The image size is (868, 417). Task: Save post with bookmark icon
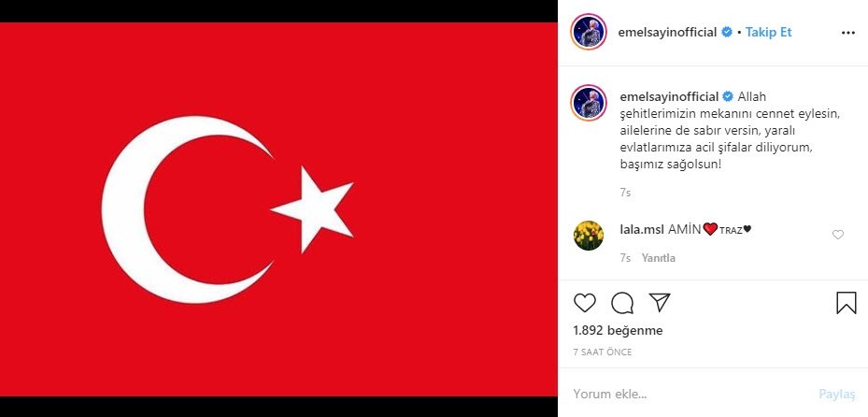click(846, 303)
